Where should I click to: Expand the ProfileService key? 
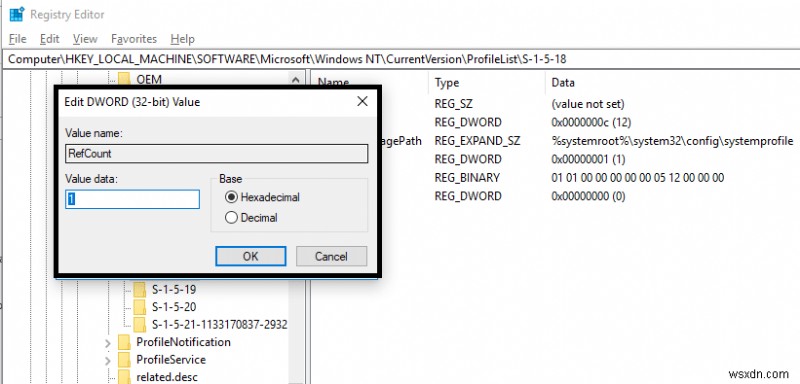click(108, 361)
